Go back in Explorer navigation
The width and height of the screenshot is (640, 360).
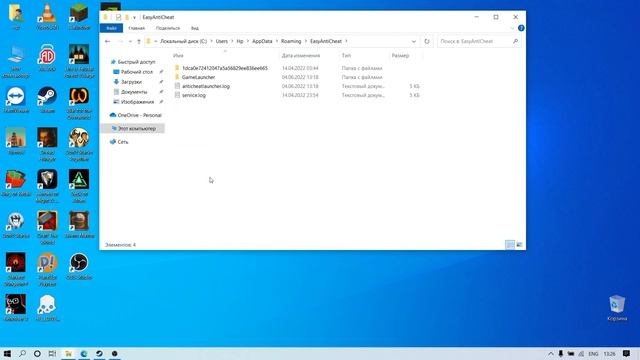point(107,41)
